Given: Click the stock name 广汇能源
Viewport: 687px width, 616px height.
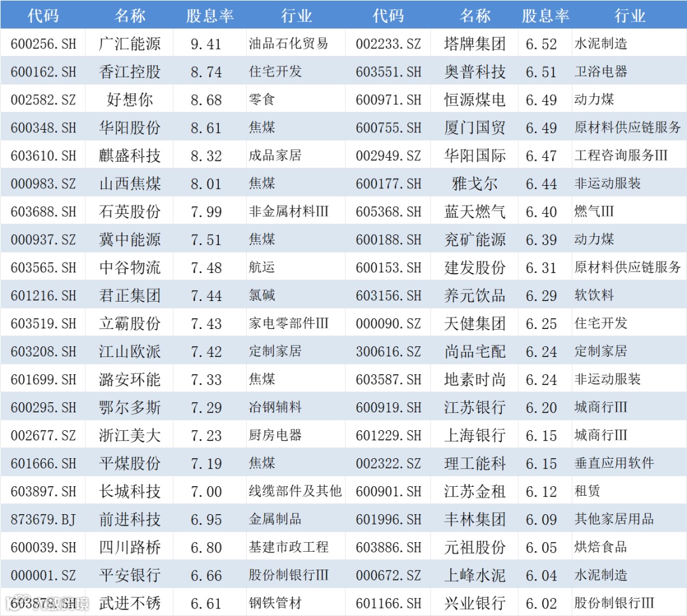Looking at the screenshot, I should pyautogui.click(x=130, y=44).
